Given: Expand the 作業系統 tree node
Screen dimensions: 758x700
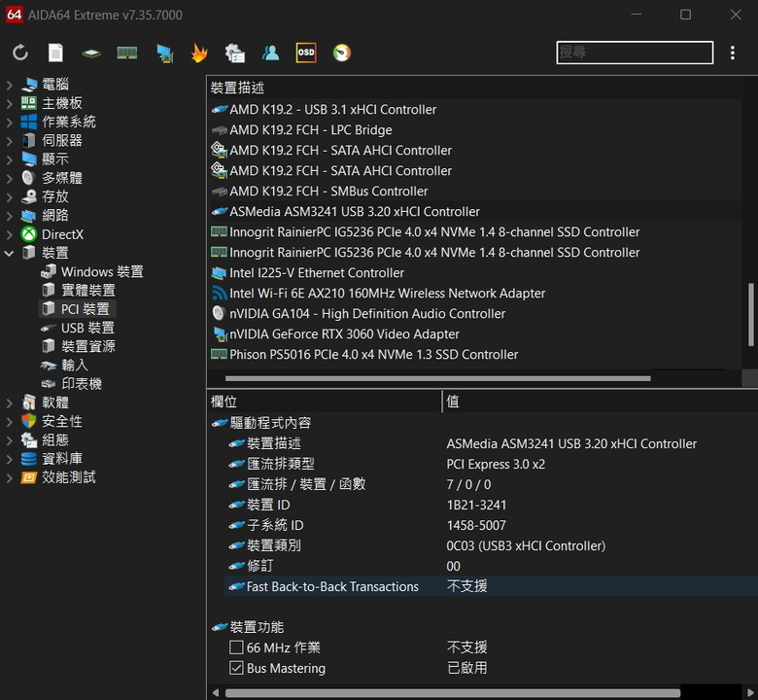Looking at the screenshot, I should coord(9,122).
